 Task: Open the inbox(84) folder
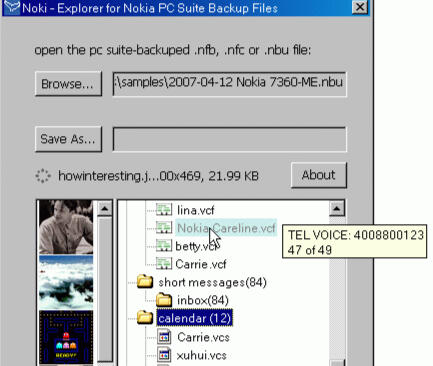click(203, 300)
